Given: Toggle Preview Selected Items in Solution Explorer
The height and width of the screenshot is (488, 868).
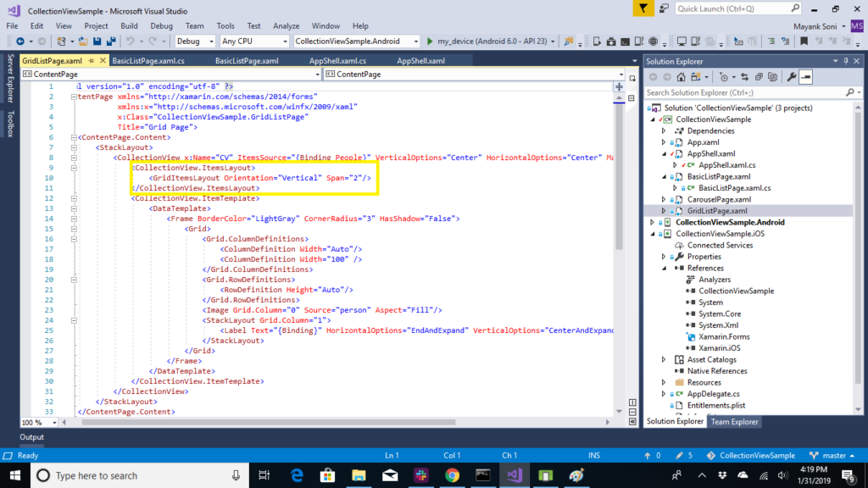Looking at the screenshot, I should tap(806, 77).
